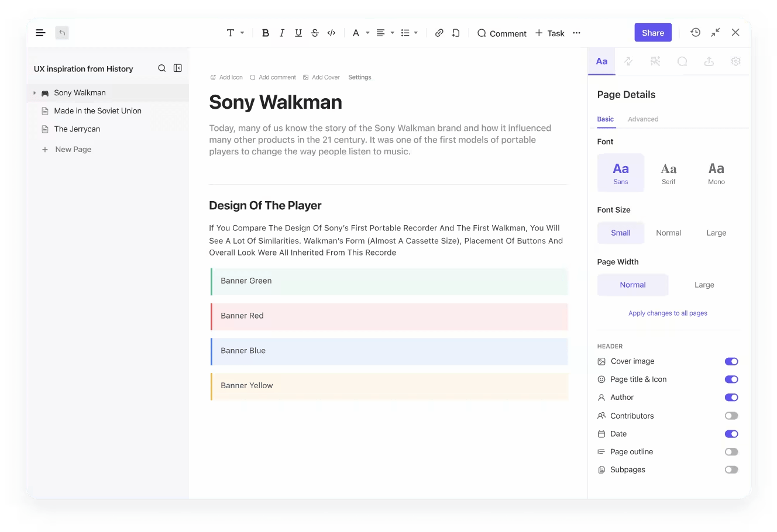This screenshot has width=777, height=532.
Task: Enable the Contributors switch
Action: click(731, 416)
